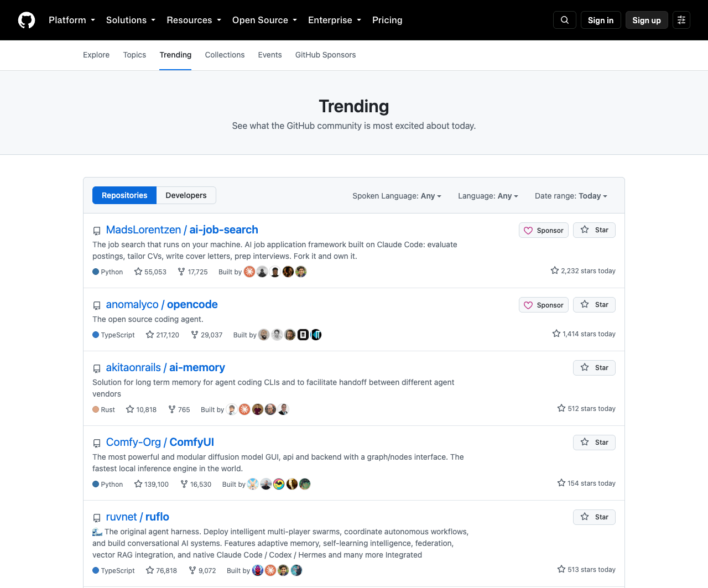The width and height of the screenshot is (708, 588).
Task: Click repository icon beside ruvnet / ruflo
Action: (97, 518)
